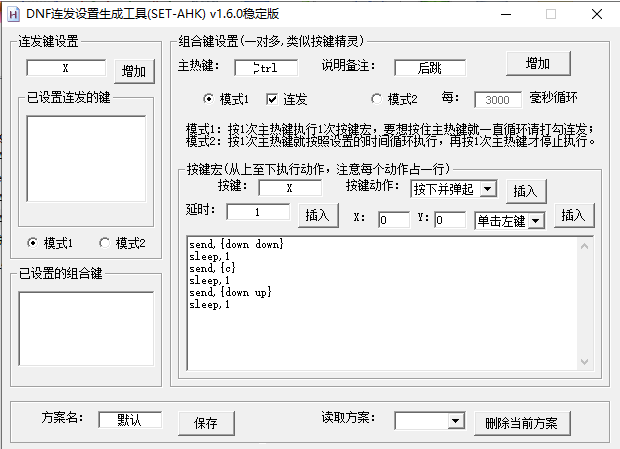Screen dimensions: 620x449
Task: Click the macro text area scroll up arrow
Action: point(585,246)
